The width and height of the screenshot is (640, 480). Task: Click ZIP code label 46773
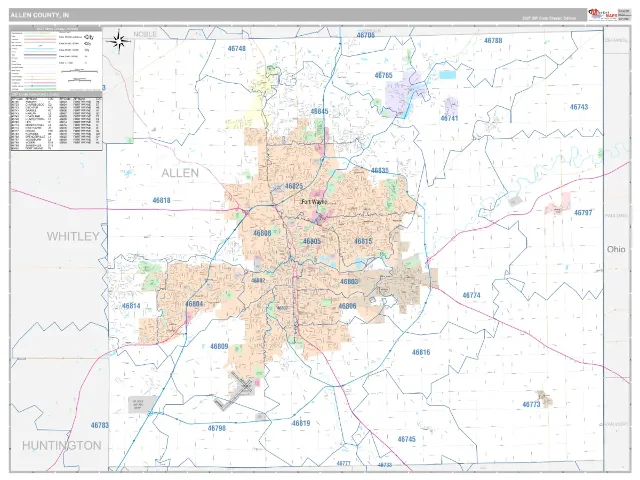pyautogui.click(x=531, y=404)
